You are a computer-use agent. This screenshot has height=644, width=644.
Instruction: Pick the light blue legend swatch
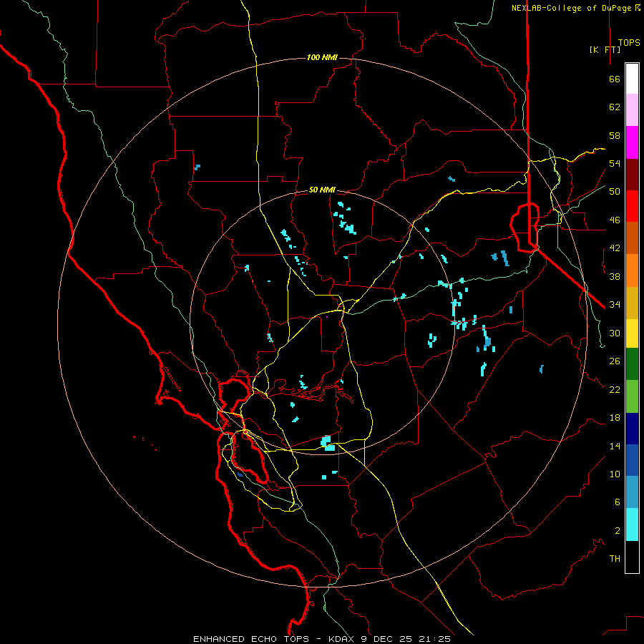[632, 492]
